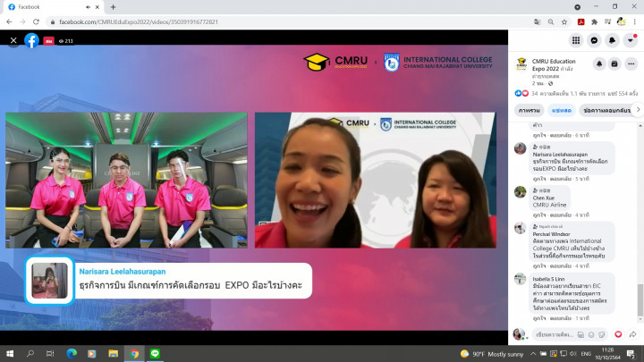Open File Explorer from the taskbar
Screen dimensions: 644x362
point(114,353)
